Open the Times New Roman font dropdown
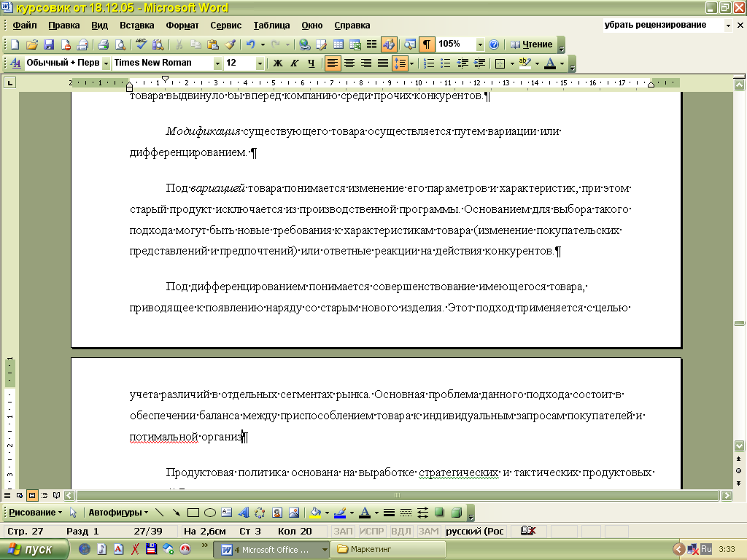 [217, 63]
